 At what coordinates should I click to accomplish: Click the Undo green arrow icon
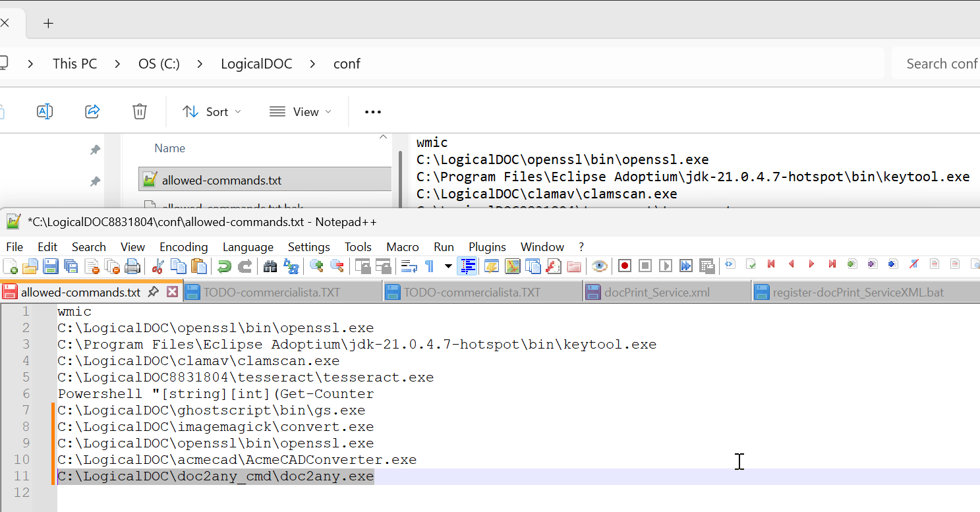pos(224,266)
